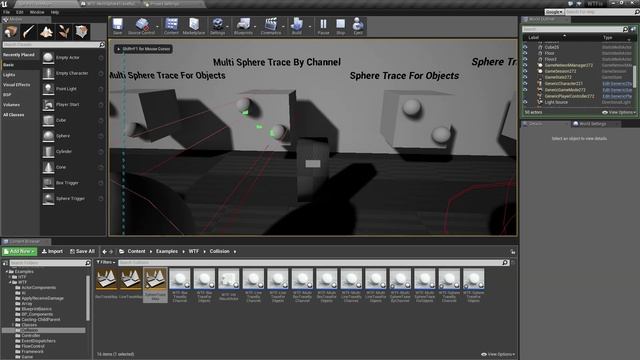Toggle visibility of GenericGameMode272
This screenshot has width=640, height=360.
click(525, 90)
